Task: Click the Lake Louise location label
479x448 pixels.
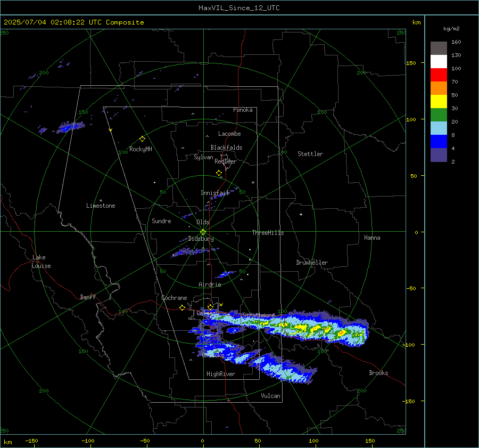Action: (x=41, y=262)
